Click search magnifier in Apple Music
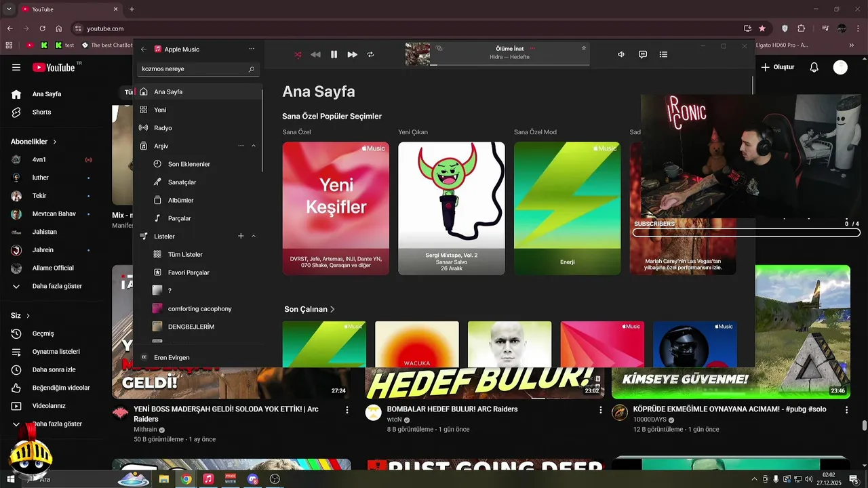This screenshot has height=488, width=868. coord(252,69)
